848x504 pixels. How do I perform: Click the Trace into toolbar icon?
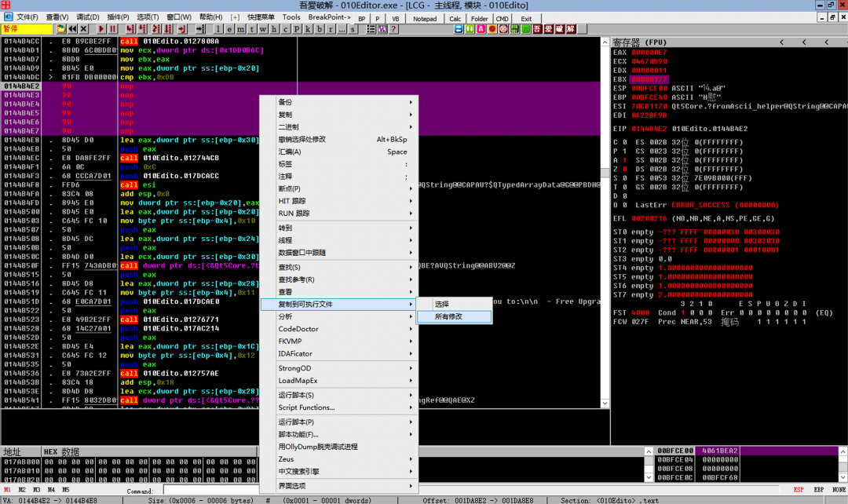[x=155, y=29]
